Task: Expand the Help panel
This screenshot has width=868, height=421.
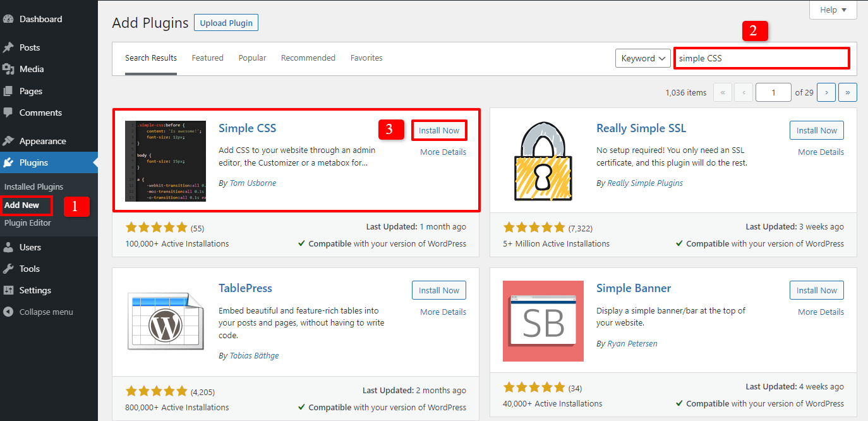Action: click(833, 10)
